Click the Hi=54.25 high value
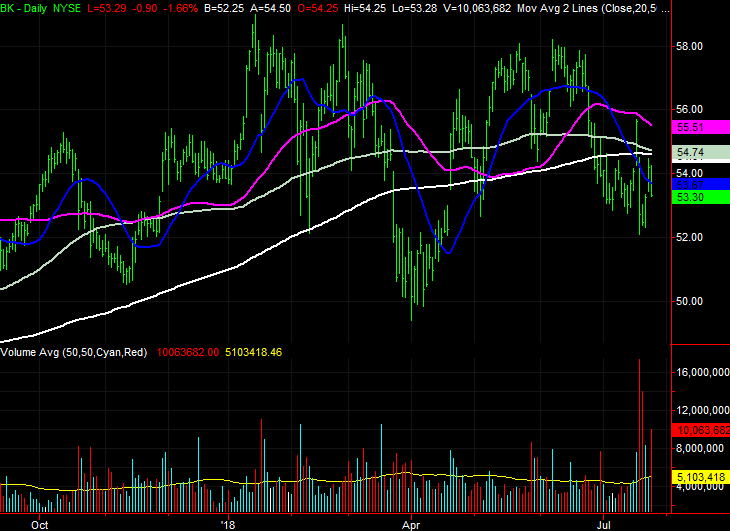The image size is (730, 531). point(365,8)
